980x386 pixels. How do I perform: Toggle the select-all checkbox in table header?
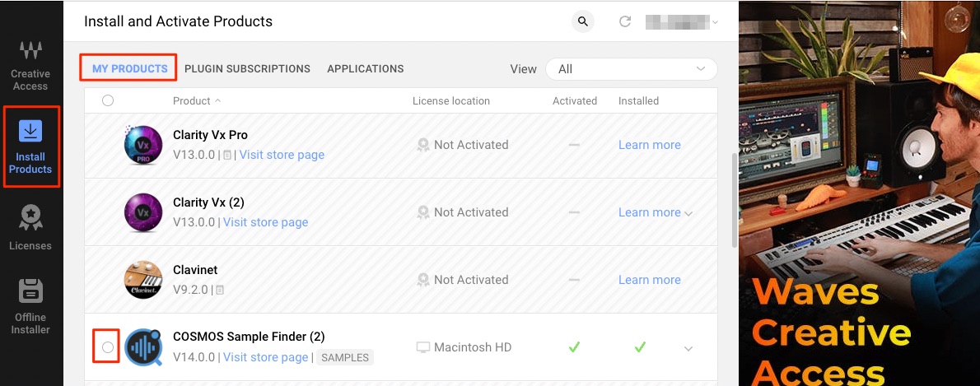tap(108, 100)
